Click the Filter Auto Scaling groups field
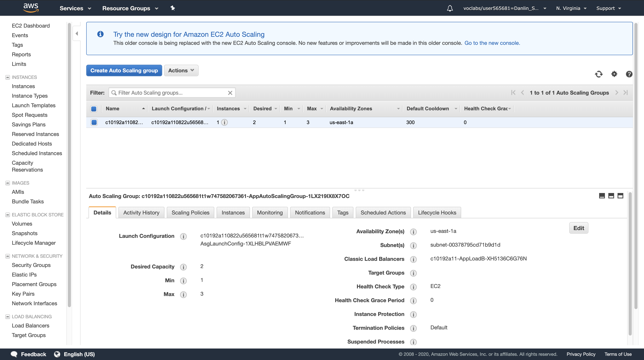Image resolution: width=644 pixels, height=360 pixels. pyautogui.click(x=171, y=93)
